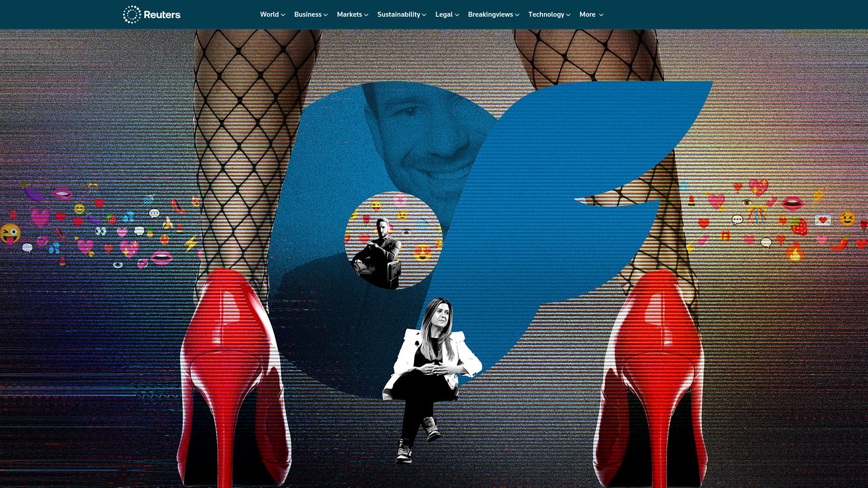Open the Markets menu

pyautogui.click(x=353, y=14)
